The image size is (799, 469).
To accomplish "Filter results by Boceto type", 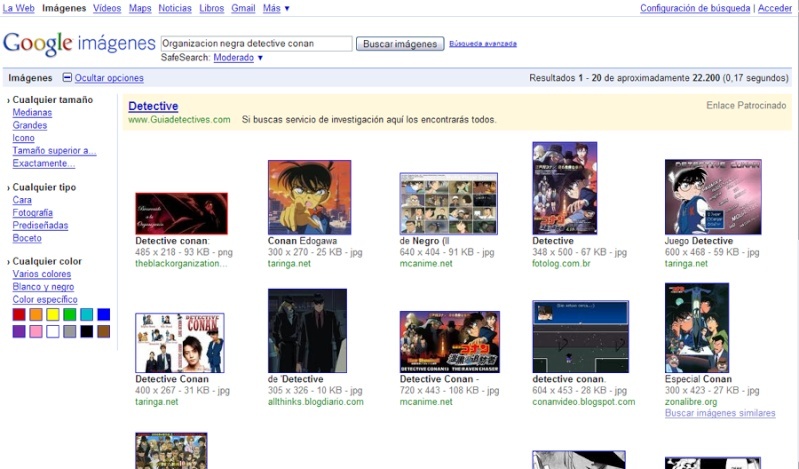I will 27,238.
